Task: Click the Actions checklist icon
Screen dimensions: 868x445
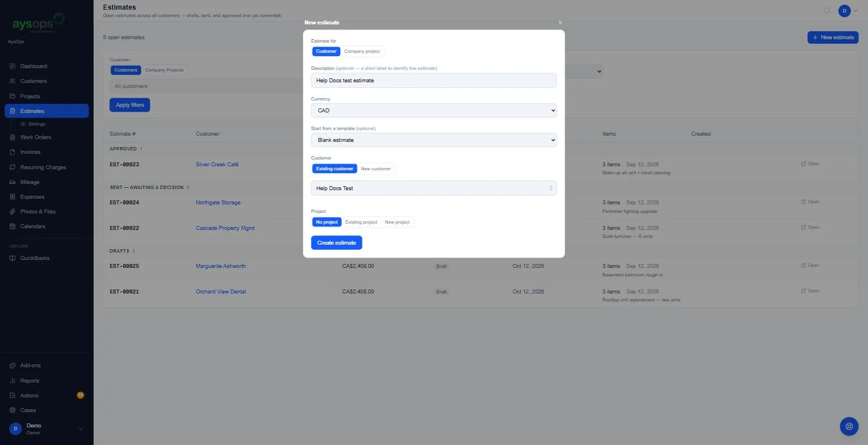Action: 12,396
